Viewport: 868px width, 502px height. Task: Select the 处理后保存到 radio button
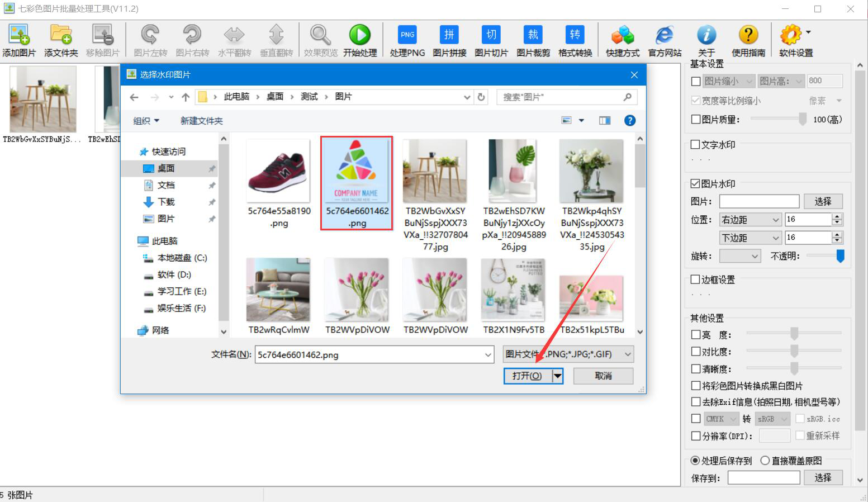[x=695, y=461]
